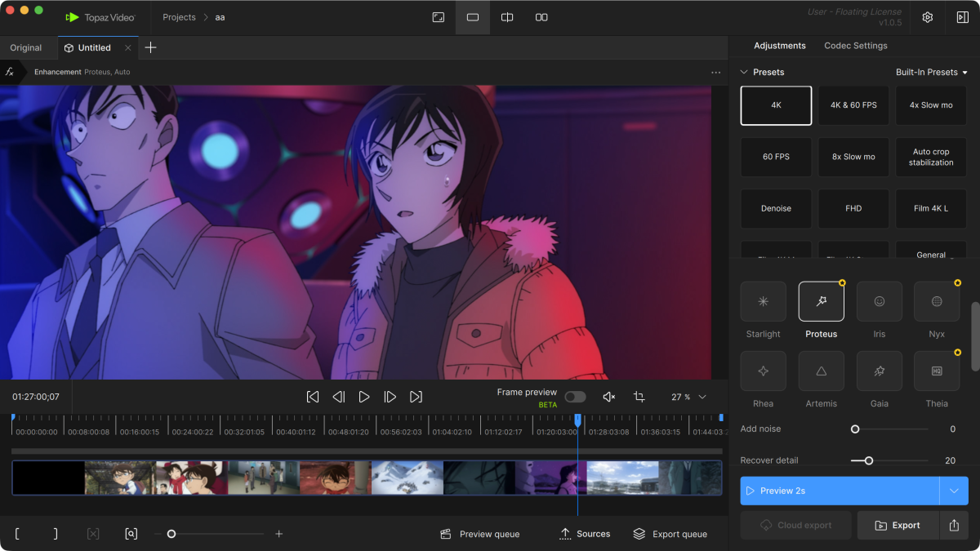Select the Theia model icon
This screenshot has width=980, height=551.
(937, 371)
